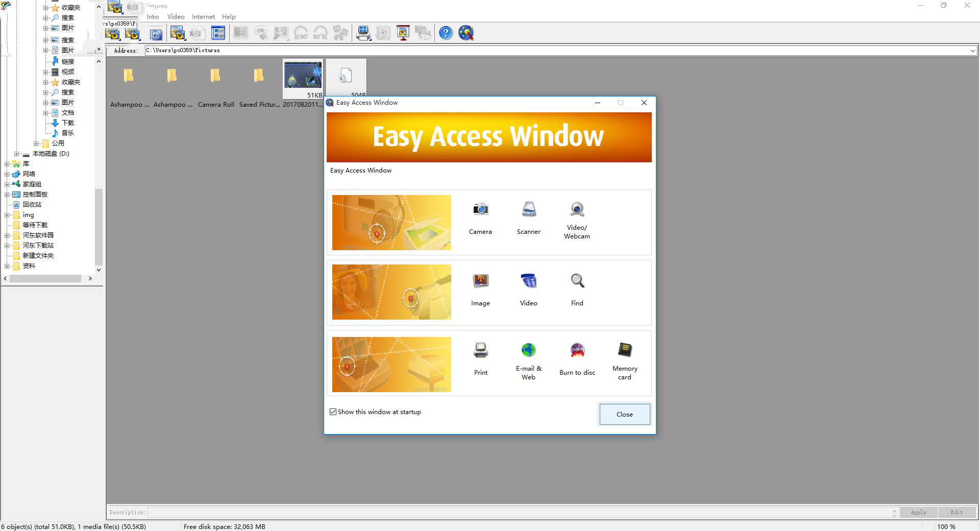Open the Memory card option
Screen dimensions: 980x531
click(x=625, y=351)
